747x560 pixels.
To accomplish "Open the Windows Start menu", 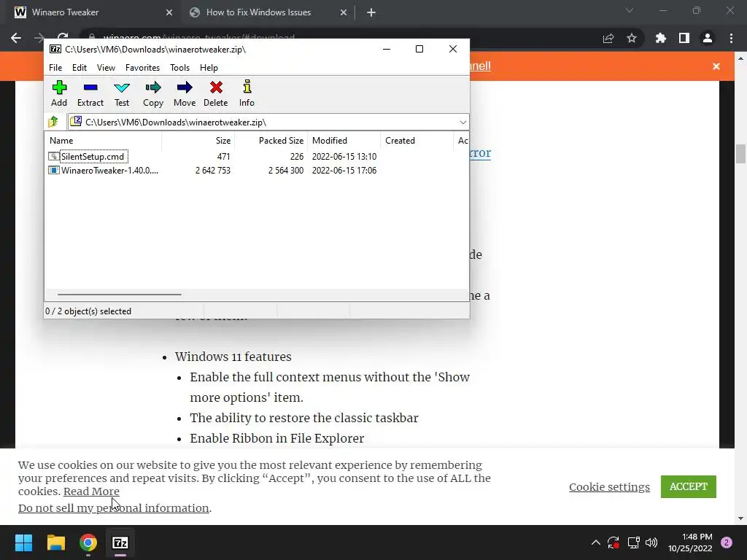I will point(23,542).
